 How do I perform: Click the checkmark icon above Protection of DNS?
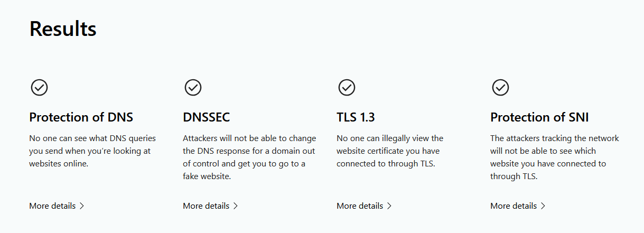pos(39,87)
